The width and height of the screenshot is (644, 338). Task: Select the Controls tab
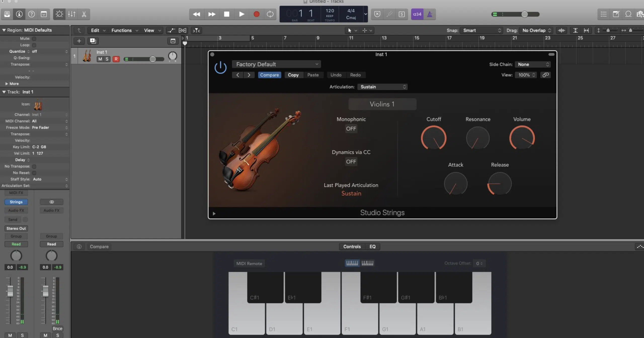tap(352, 246)
